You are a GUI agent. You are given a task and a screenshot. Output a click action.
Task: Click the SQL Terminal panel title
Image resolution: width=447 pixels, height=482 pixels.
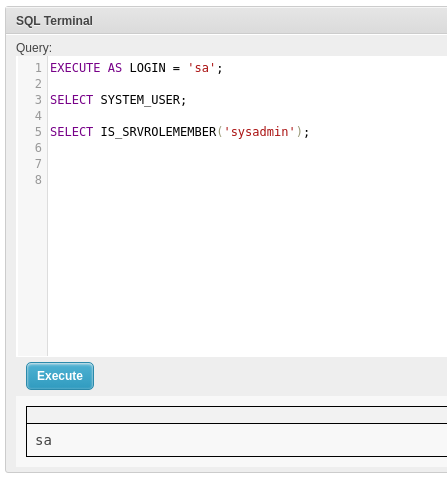click(x=54, y=21)
